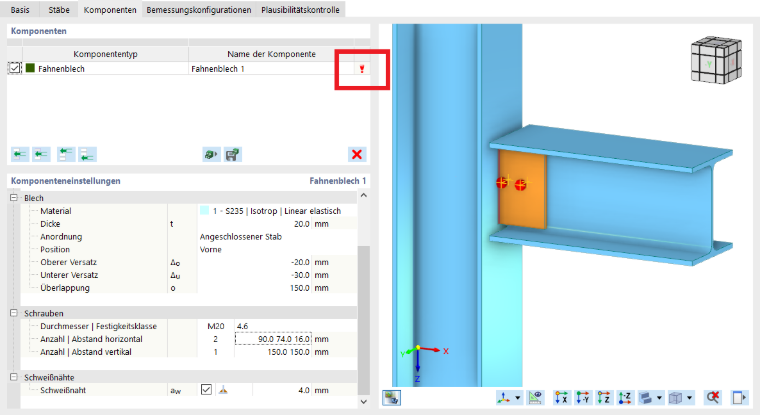Click the solid display mode icon
The image size is (760, 415).
(x=646, y=398)
